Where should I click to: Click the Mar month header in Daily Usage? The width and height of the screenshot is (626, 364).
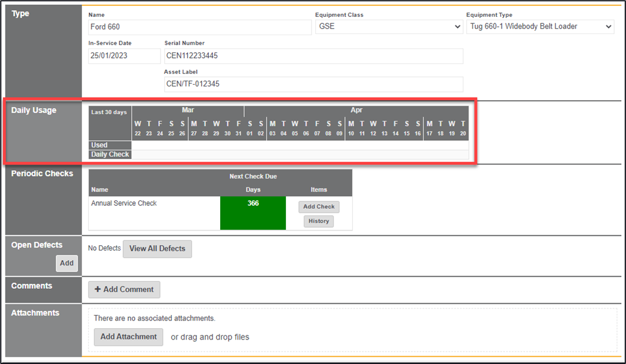tap(188, 110)
